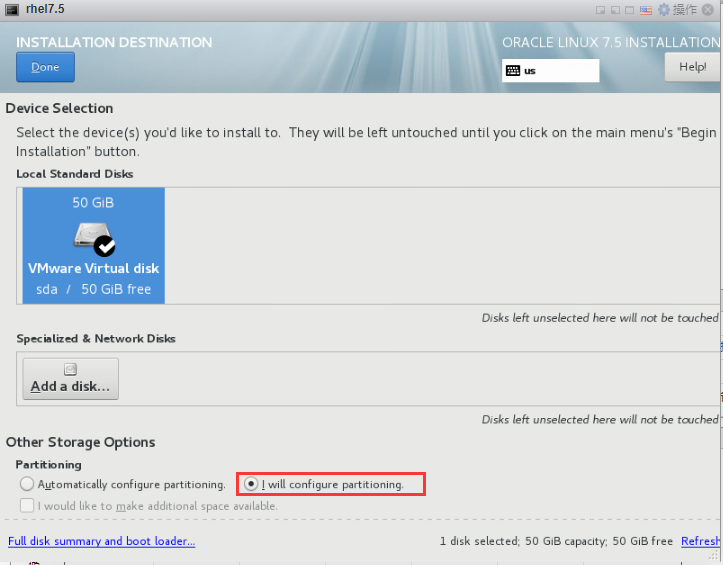Open Full disk summary and boot loader link
Viewport: 723px width, 565px height.
tap(101, 541)
